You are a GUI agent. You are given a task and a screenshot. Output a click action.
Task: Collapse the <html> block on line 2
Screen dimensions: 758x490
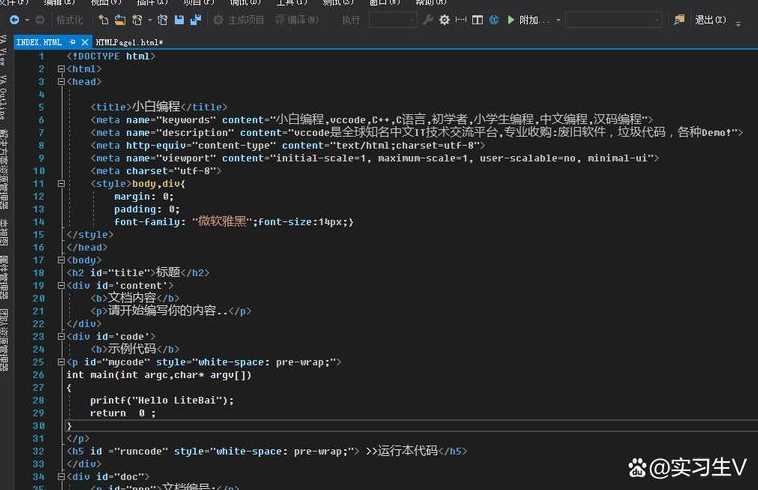point(61,69)
